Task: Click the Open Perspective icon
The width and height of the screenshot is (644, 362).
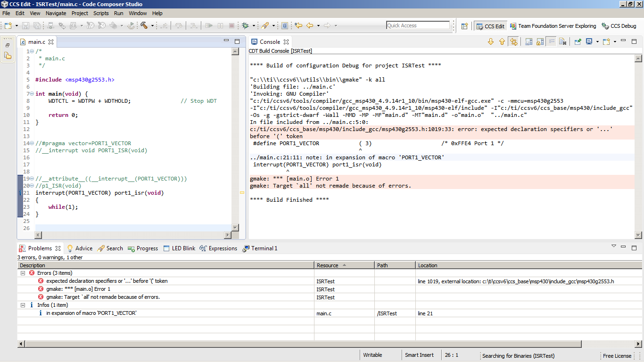Action: (464, 26)
